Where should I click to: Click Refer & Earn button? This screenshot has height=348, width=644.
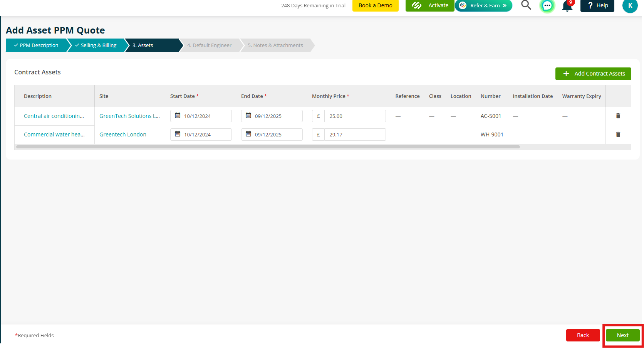484,5
